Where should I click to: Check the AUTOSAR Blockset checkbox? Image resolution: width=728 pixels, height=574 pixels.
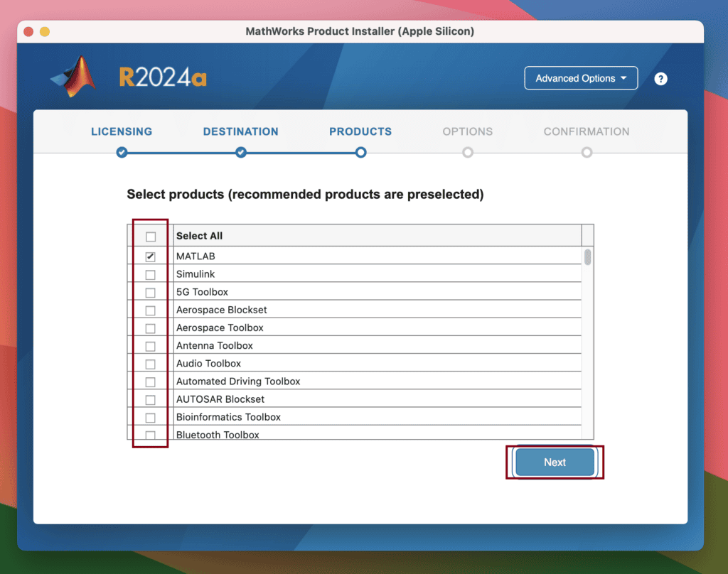pos(151,400)
